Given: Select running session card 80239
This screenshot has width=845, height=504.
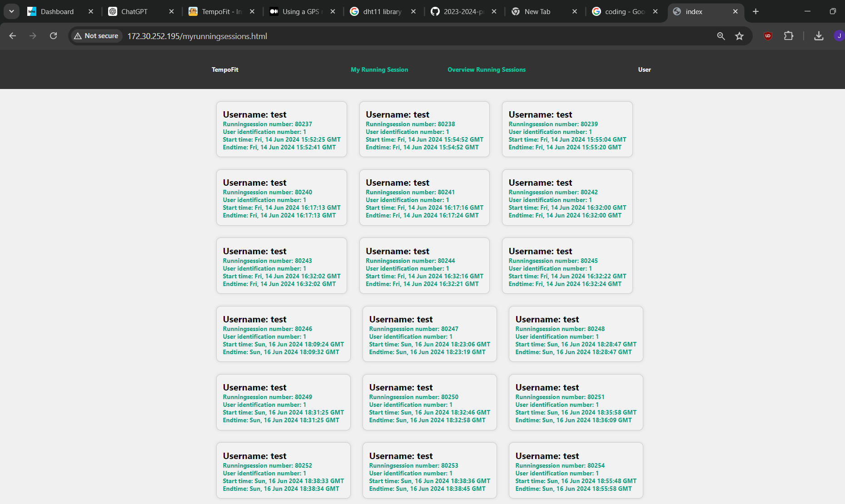Looking at the screenshot, I should click(x=567, y=129).
